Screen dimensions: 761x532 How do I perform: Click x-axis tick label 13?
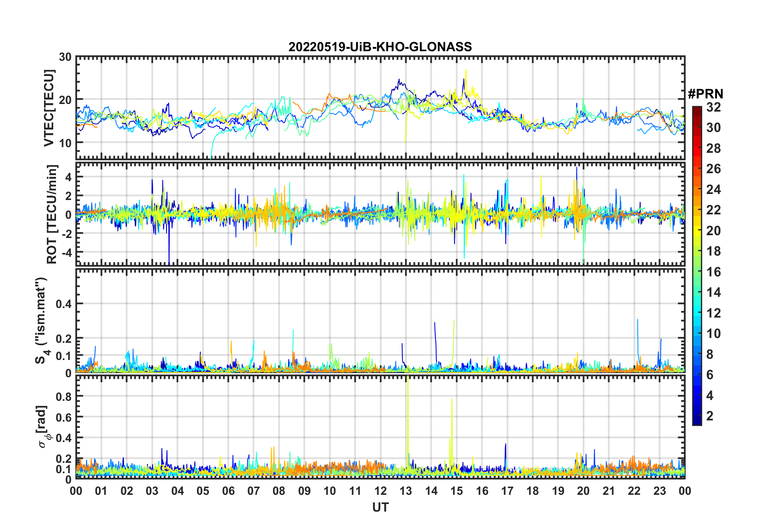pyautogui.click(x=406, y=491)
